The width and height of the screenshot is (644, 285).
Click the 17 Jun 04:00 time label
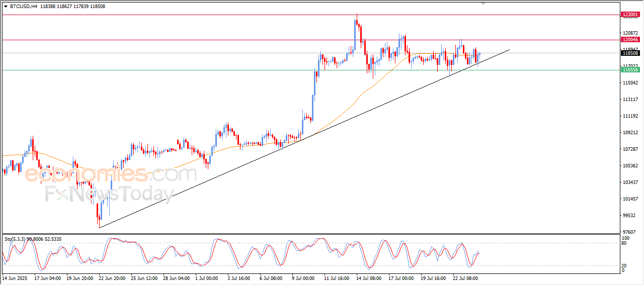pos(47,277)
